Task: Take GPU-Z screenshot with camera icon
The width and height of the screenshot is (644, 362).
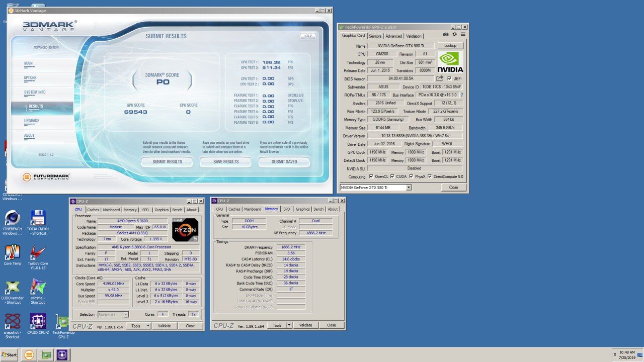Action: point(446,34)
